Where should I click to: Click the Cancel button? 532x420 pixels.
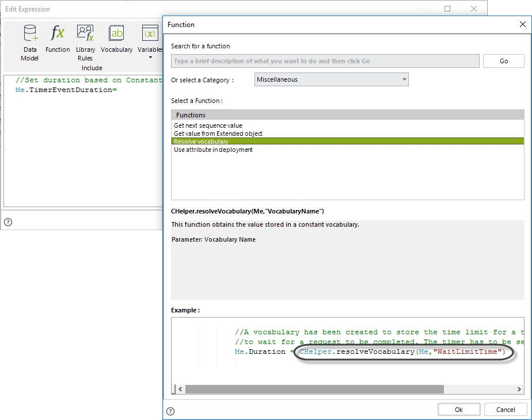click(505, 410)
